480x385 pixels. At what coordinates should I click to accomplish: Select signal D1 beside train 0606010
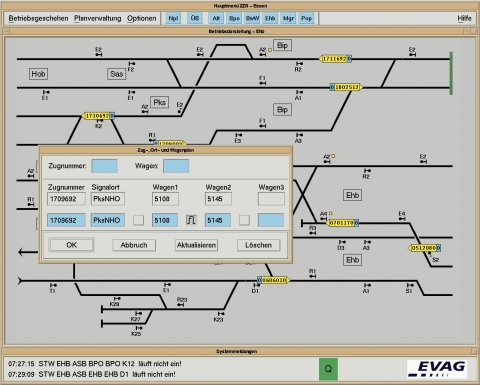[x=256, y=285]
